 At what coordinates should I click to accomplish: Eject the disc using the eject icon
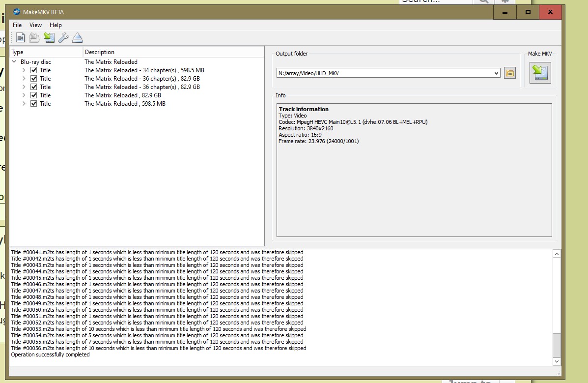pyautogui.click(x=77, y=37)
